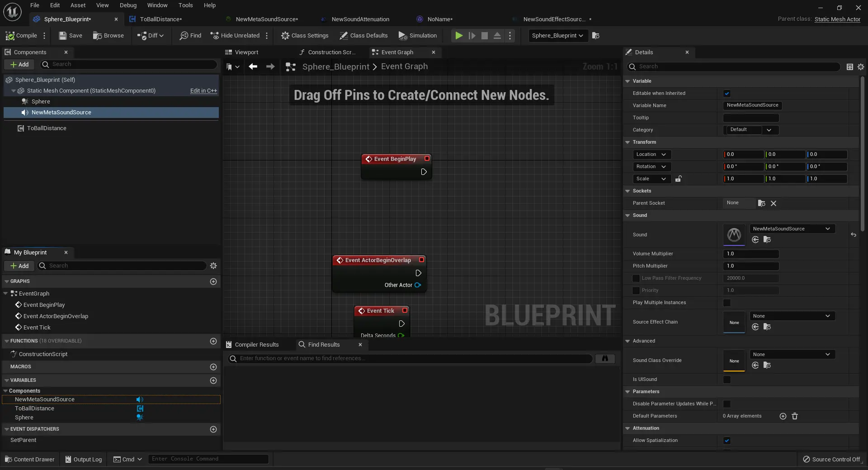
Task: Open the Debug menu
Action: (128, 5)
